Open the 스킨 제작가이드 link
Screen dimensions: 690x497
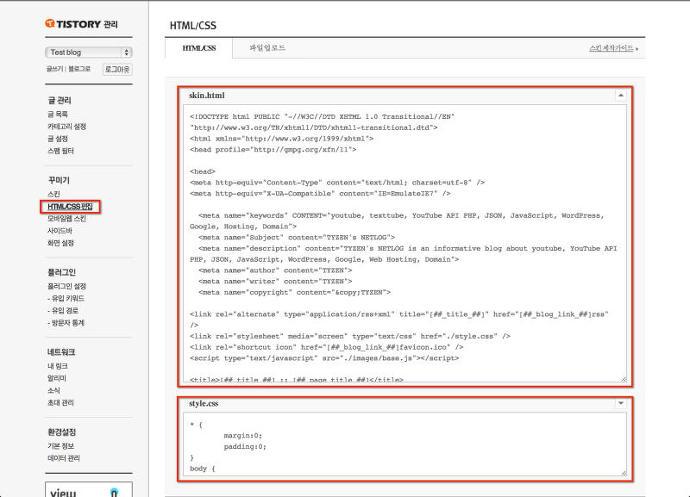(x=613, y=48)
